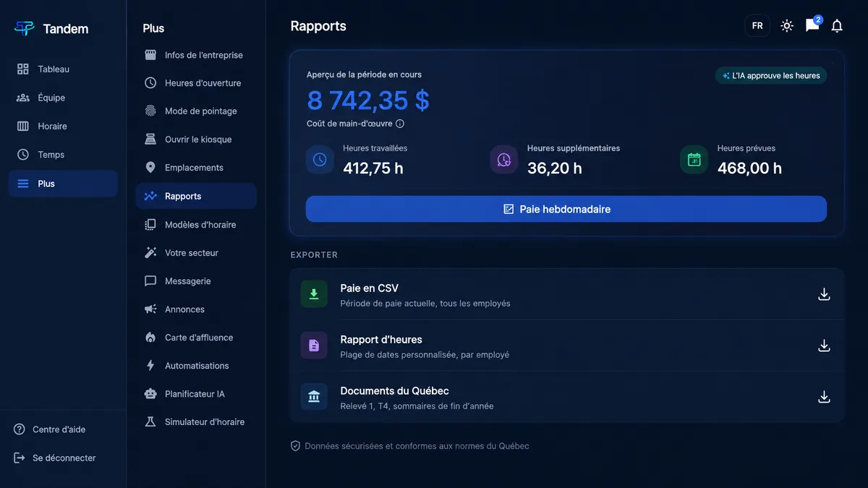Click purple Rapport d'heures document icon

click(314, 346)
